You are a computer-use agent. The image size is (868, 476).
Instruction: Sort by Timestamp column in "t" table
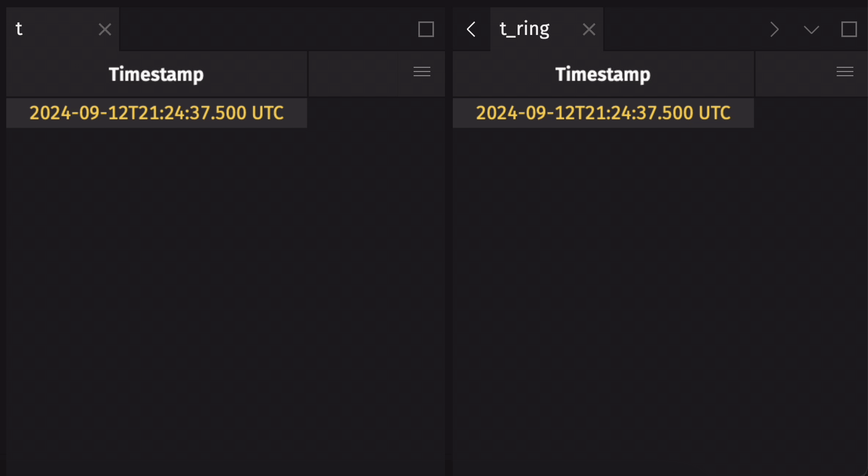pyautogui.click(x=156, y=74)
